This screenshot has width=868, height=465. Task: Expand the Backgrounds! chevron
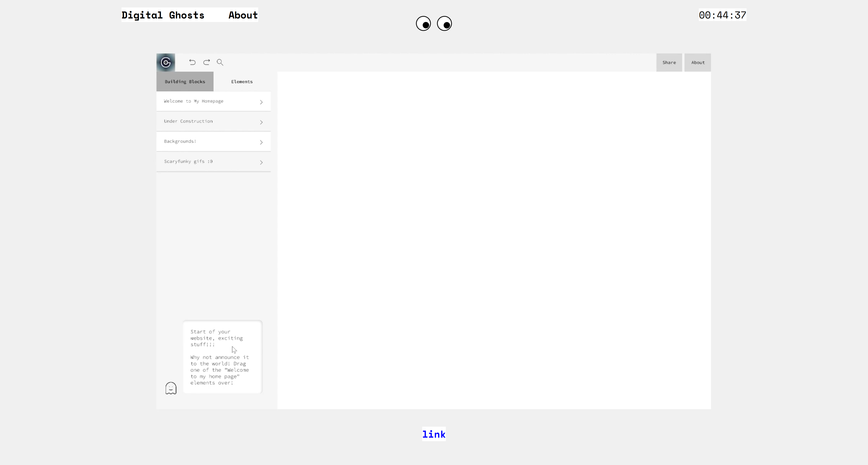[261, 142]
